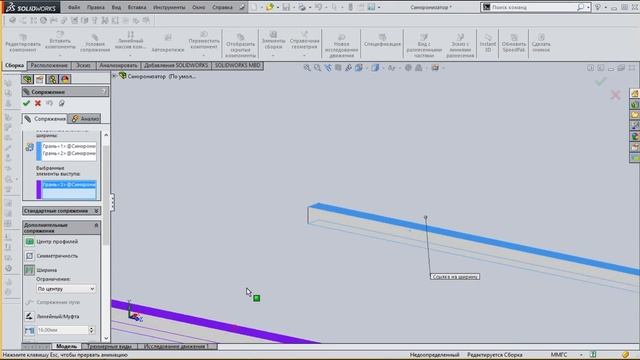Switch to the Трехмерные виды bottom tab
This screenshot has width=640, height=360.
(109, 347)
